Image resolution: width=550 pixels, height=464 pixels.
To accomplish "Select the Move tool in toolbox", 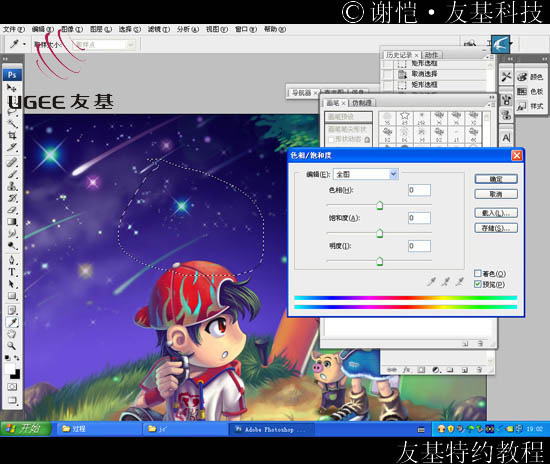I will click(x=12, y=88).
